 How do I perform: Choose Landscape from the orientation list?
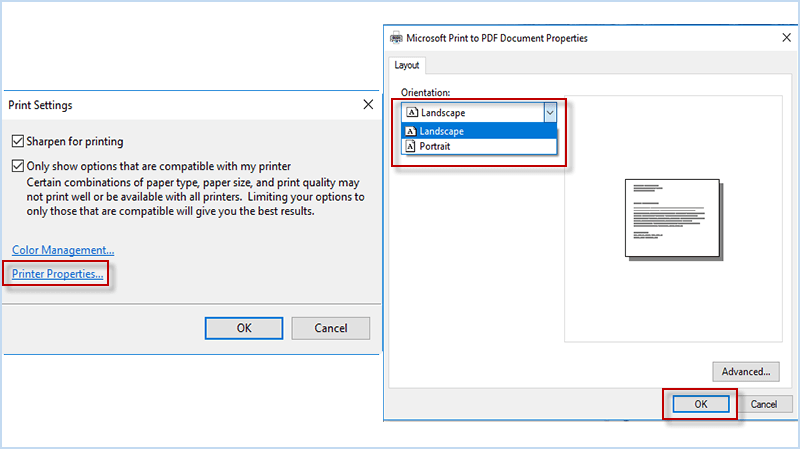441,131
